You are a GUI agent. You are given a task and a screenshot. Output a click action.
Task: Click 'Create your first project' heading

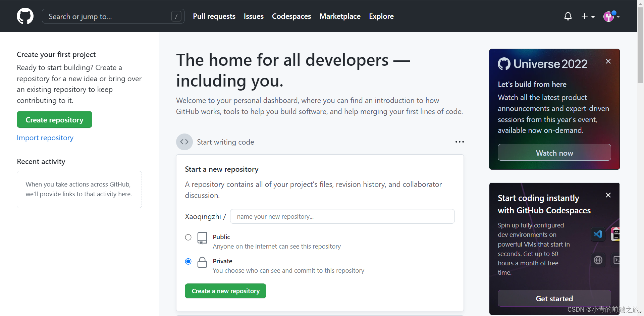click(56, 54)
